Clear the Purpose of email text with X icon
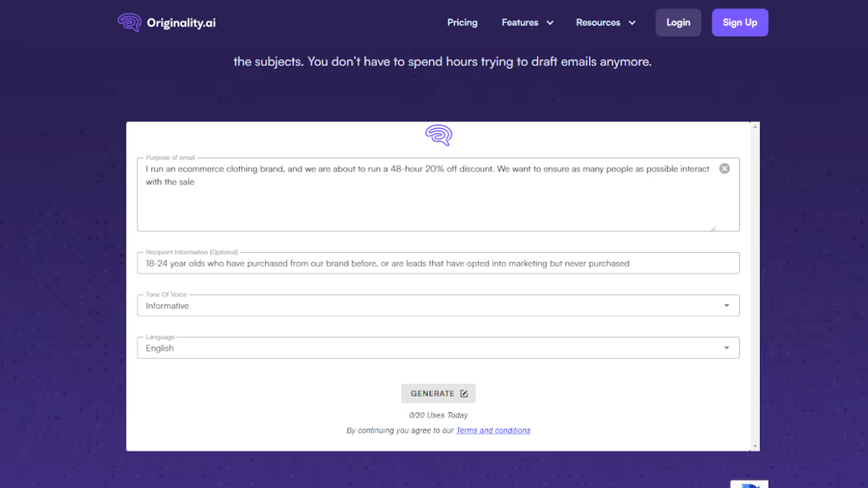 click(x=724, y=168)
